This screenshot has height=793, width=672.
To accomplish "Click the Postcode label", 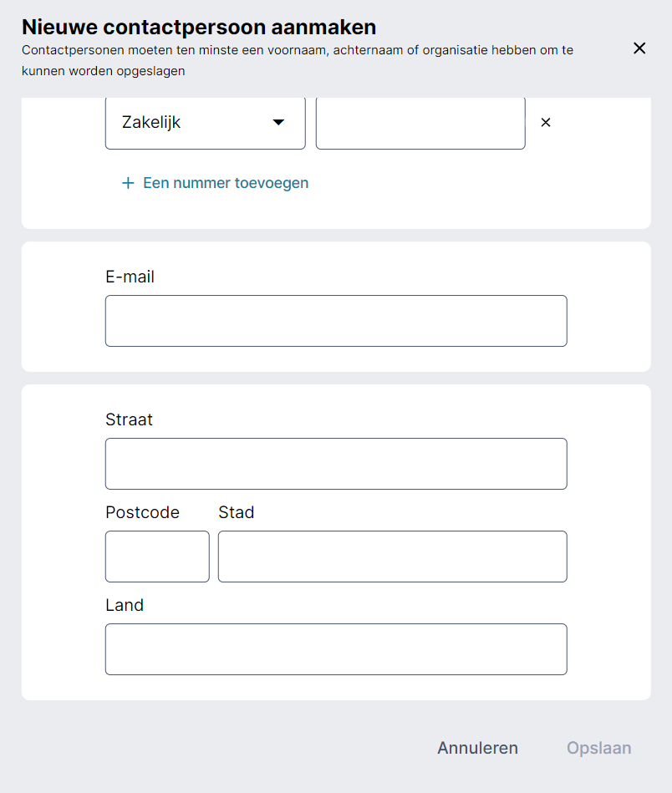I will point(142,512).
